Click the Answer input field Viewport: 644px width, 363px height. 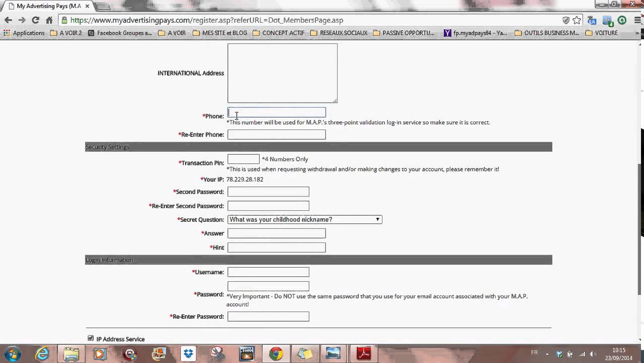click(x=277, y=233)
